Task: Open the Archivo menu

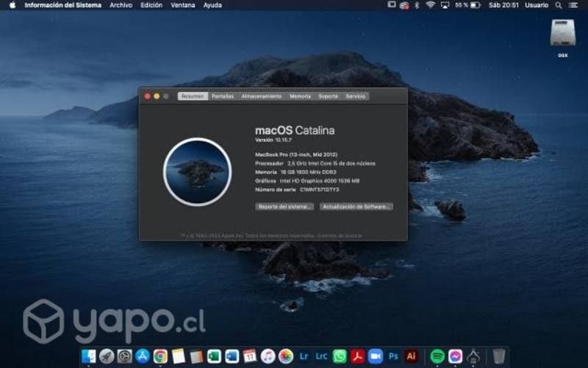Action: tap(121, 5)
